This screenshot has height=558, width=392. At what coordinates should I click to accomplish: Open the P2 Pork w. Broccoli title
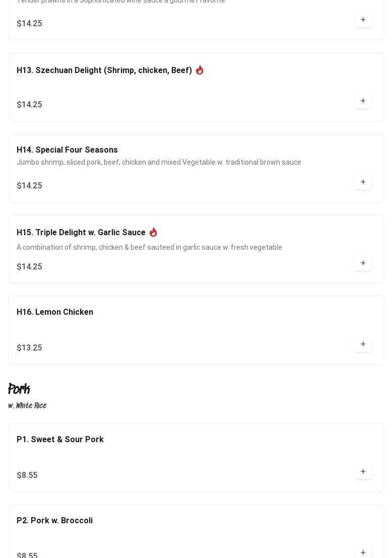tap(54, 521)
